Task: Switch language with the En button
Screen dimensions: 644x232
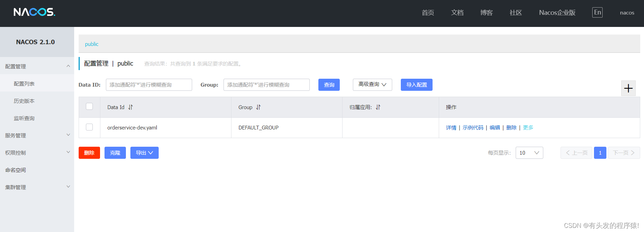Action: tap(597, 12)
